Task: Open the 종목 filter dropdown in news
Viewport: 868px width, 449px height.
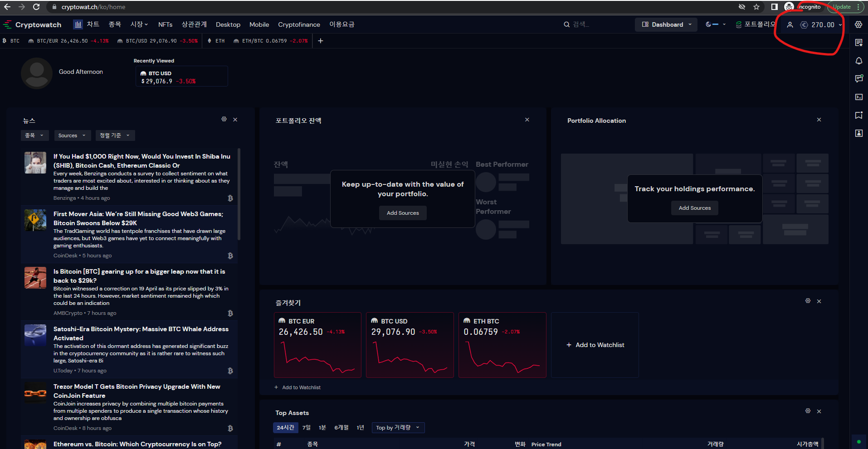Action: click(x=34, y=135)
